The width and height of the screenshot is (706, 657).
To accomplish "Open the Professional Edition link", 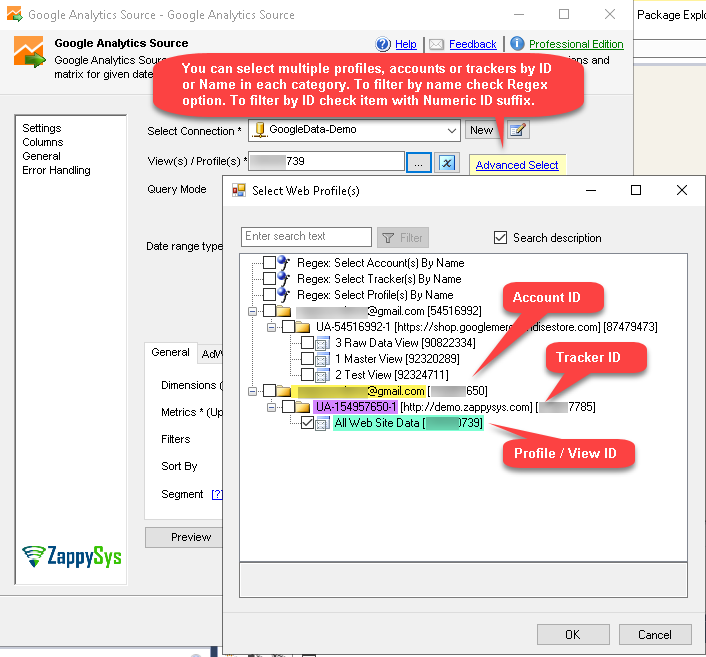I will [576, 44].
